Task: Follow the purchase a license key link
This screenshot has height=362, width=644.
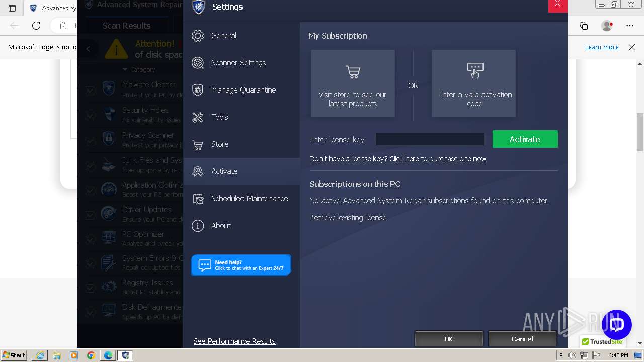Action: coord(397,159)
